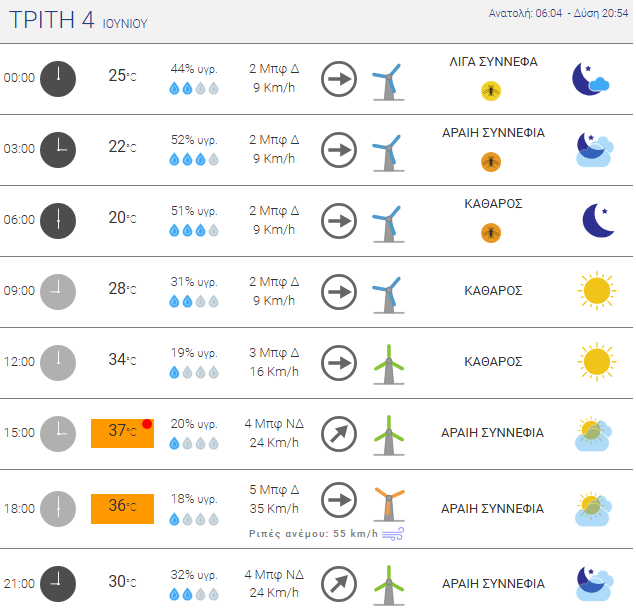Click the sun icon at 09:00

coord(597,291)
